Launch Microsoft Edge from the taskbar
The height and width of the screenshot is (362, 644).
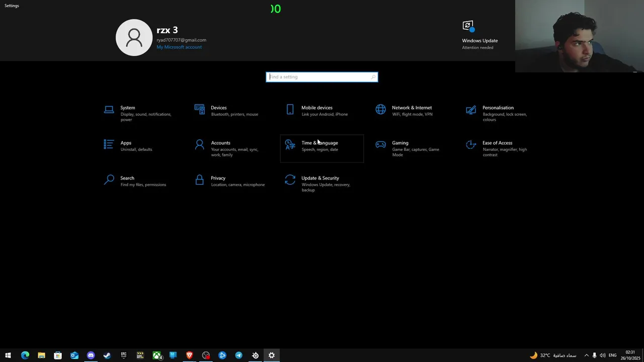25,355
